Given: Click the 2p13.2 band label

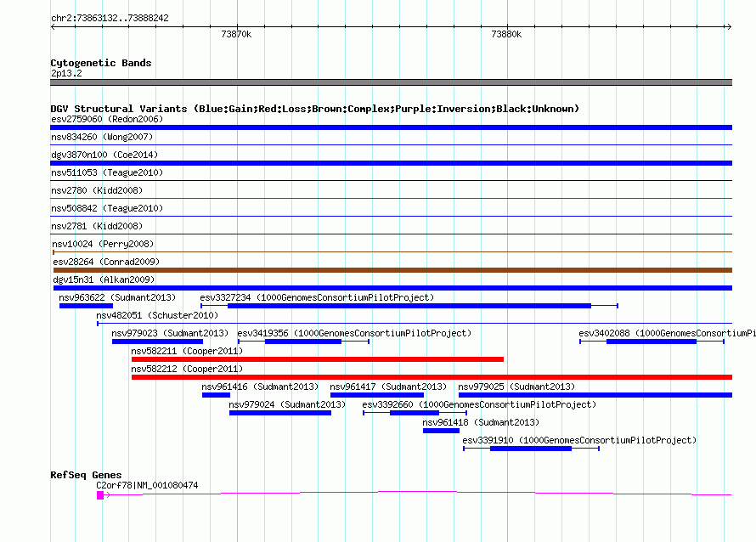Looking at the screenshot, I should 66,73.
